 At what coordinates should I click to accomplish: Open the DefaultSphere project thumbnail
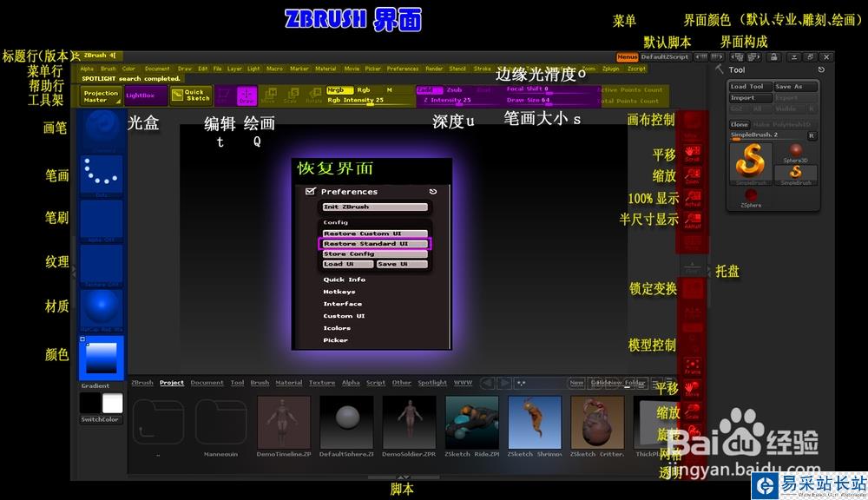[x=346, y=421]
